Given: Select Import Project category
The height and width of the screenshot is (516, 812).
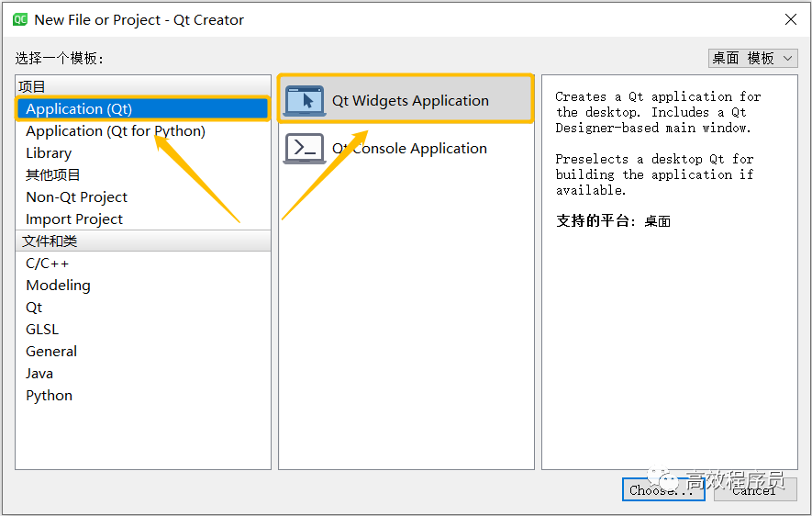Looking at the screenshot, I should (x=142, y=219).
